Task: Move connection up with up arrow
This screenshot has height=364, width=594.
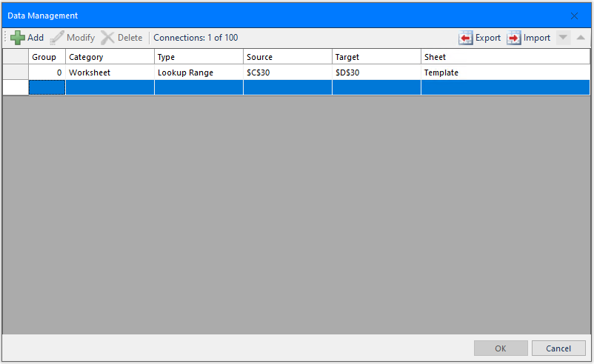Action: coord(581,38)
